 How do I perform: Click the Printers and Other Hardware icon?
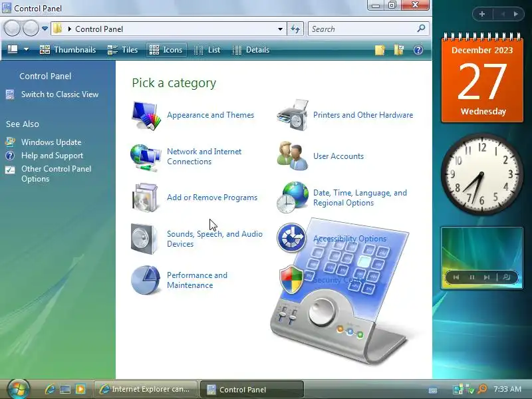click(293, 115)
